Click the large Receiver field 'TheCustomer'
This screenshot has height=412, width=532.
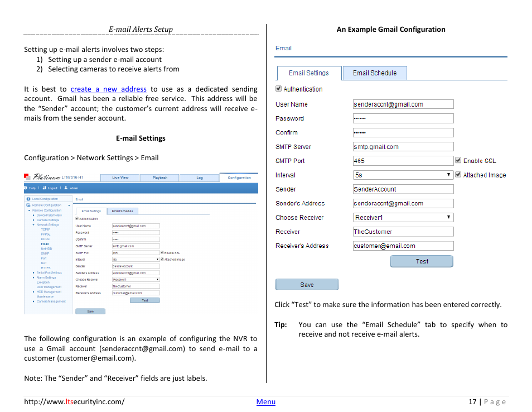coord(403,232)
